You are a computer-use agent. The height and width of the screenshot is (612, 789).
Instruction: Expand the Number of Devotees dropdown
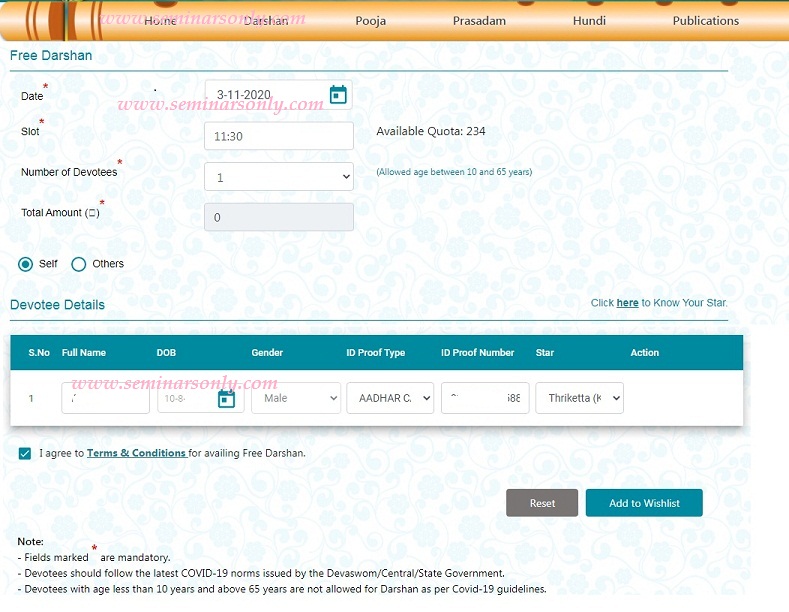(278, 177)
